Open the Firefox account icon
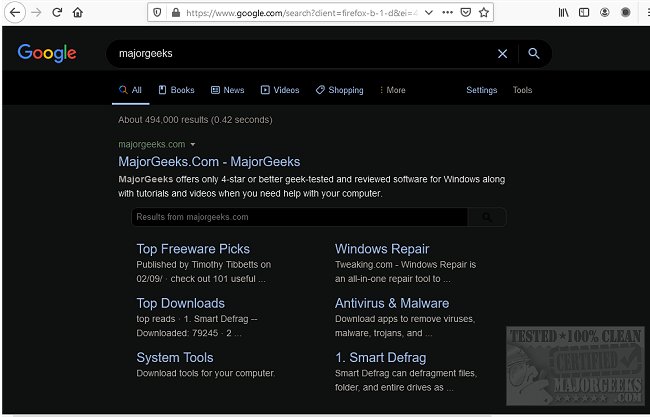Image resolution: width=650 pixels, height=417 pixels. click(x=605, y=12)
